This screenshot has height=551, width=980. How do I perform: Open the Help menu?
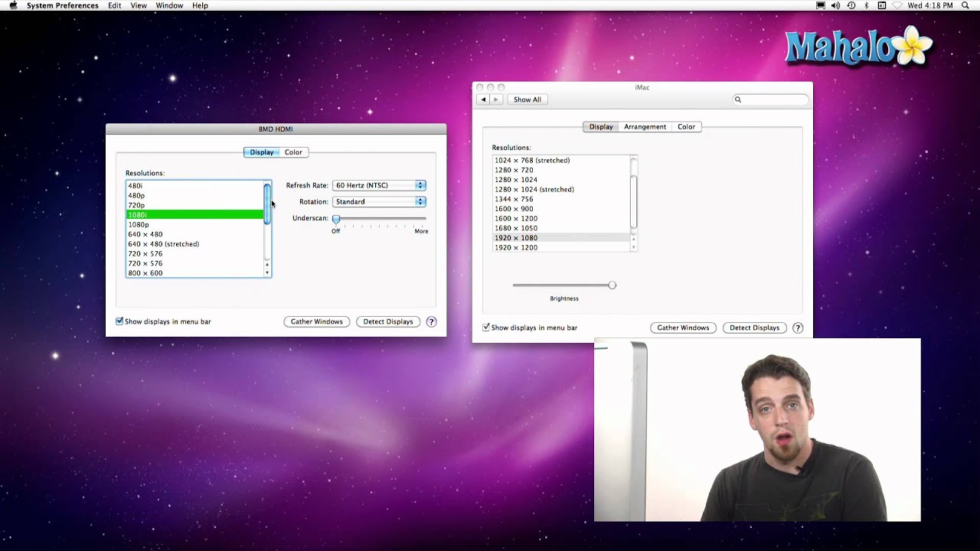[200, 5]
